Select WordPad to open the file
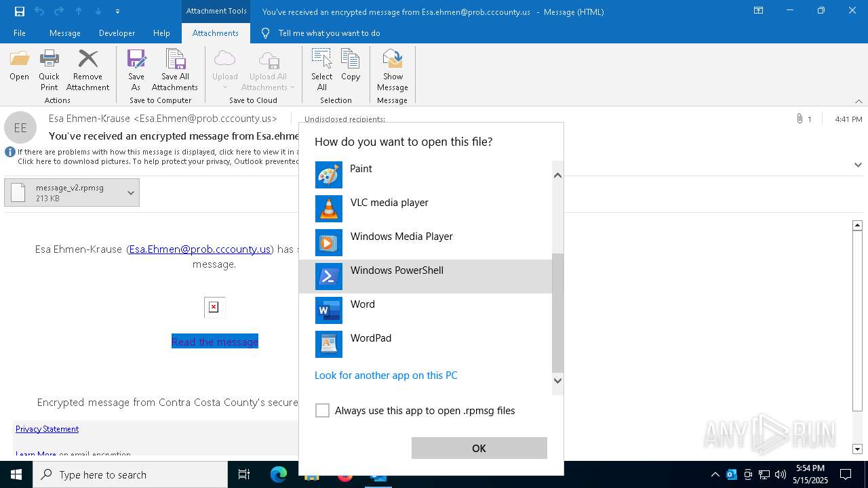The image size is (868, 488). (x=426, y=344)
